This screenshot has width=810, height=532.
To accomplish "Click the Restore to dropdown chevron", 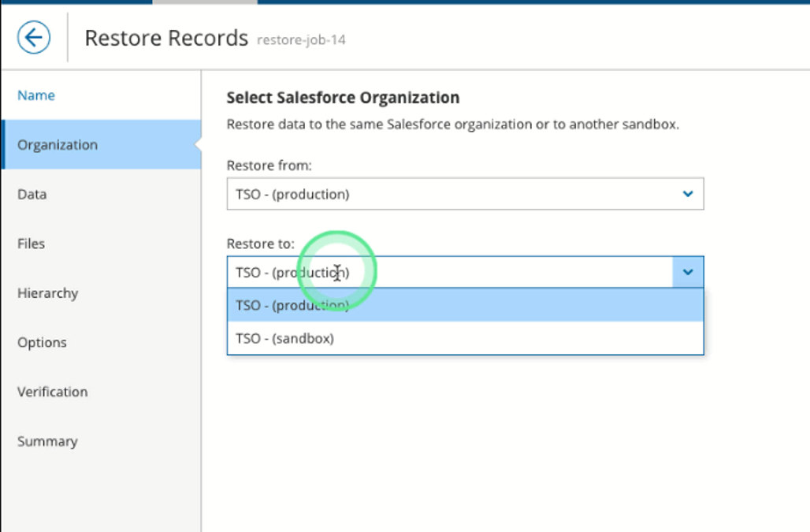I will click(687, 272).
